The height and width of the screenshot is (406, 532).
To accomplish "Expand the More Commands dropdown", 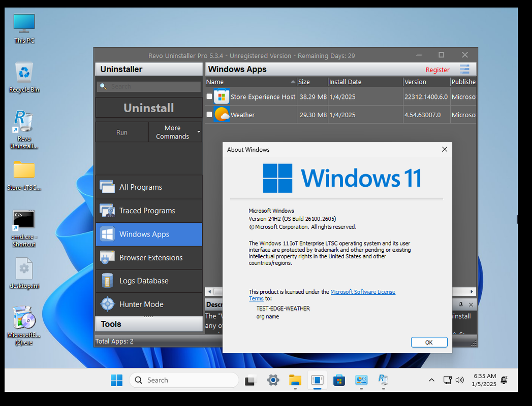I will [175, 132].
